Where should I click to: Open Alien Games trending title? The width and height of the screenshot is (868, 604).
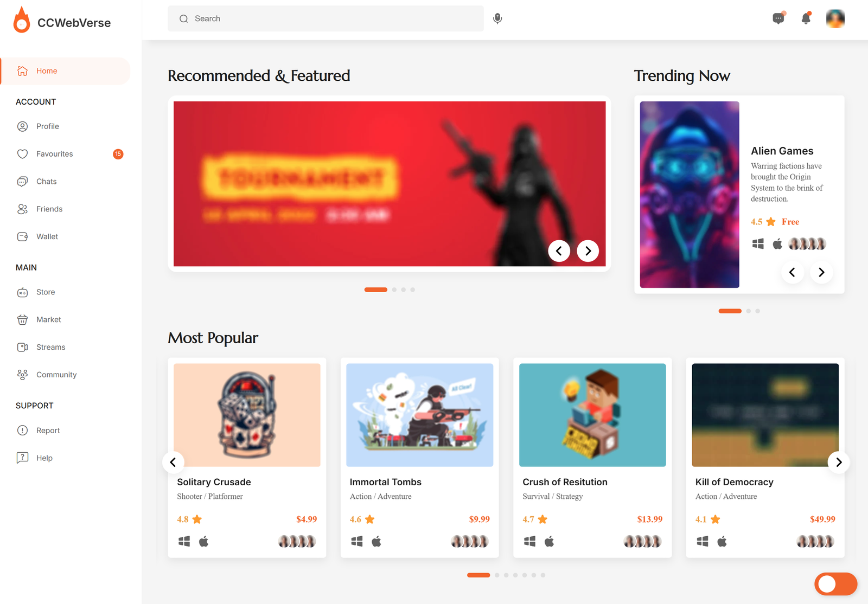pyautogui.click(x=782, y=151)
